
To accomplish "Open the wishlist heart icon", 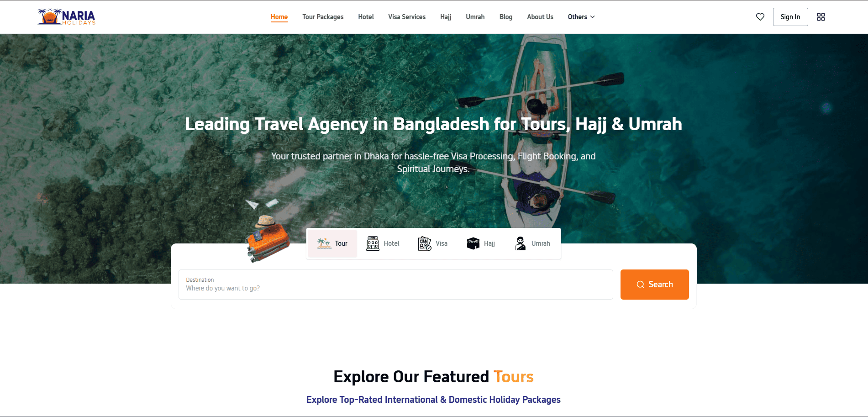I will pos(760,17).
